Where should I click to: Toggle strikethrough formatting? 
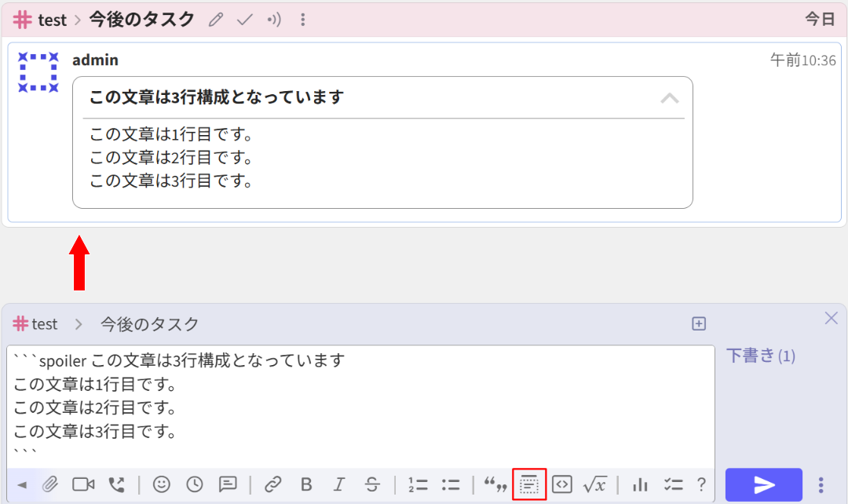click(x=373, y=484)
